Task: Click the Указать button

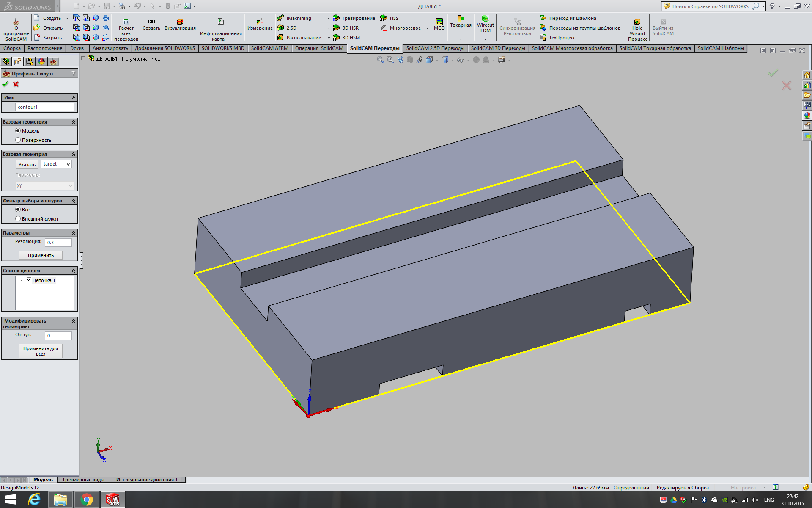Action: click(x=27, y=165)
